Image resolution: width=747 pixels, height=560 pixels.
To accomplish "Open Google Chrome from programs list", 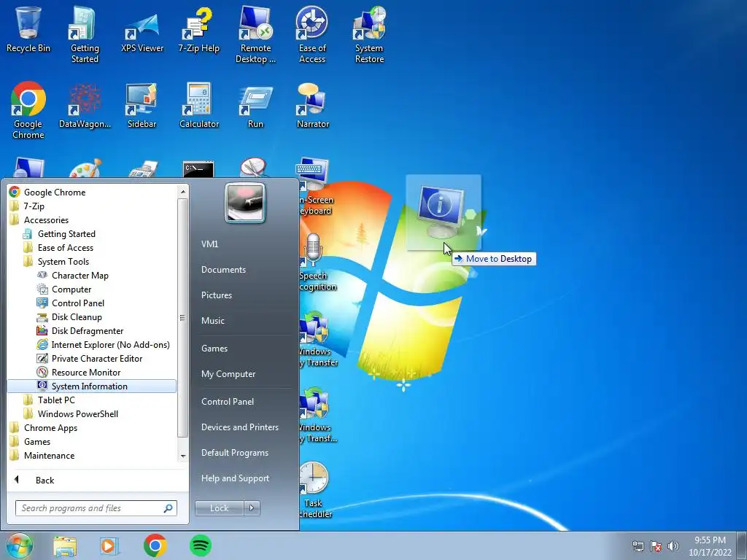I will tap(55, 192).
